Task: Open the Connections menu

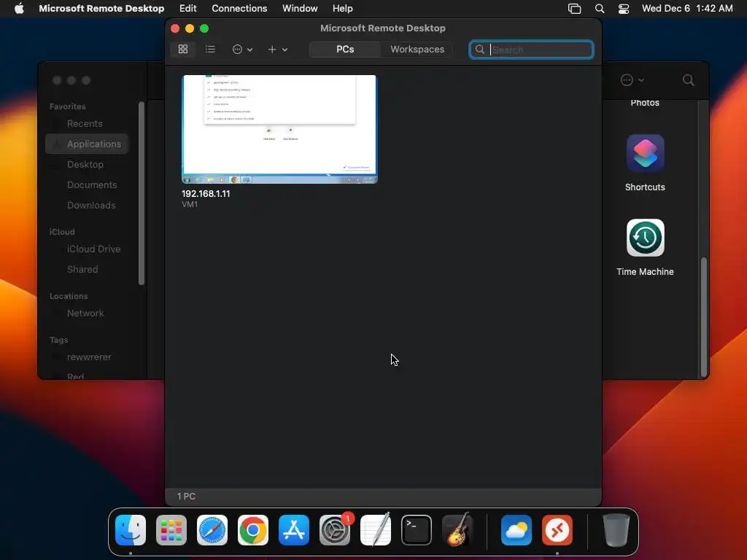Action: coord(239,9)
